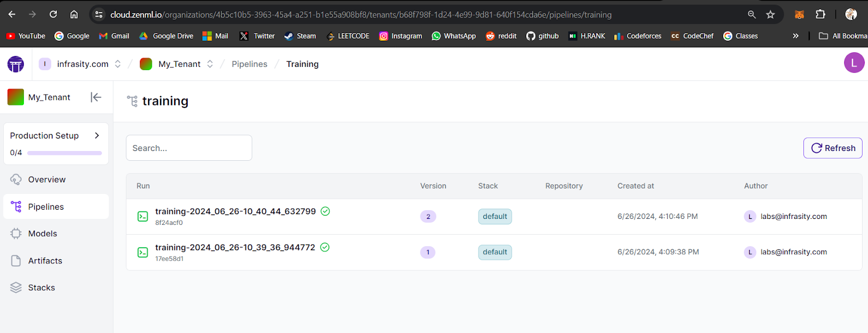868x333 pixels.
Task: Select Pipelines in the sidebar
Action: [46, 207]
